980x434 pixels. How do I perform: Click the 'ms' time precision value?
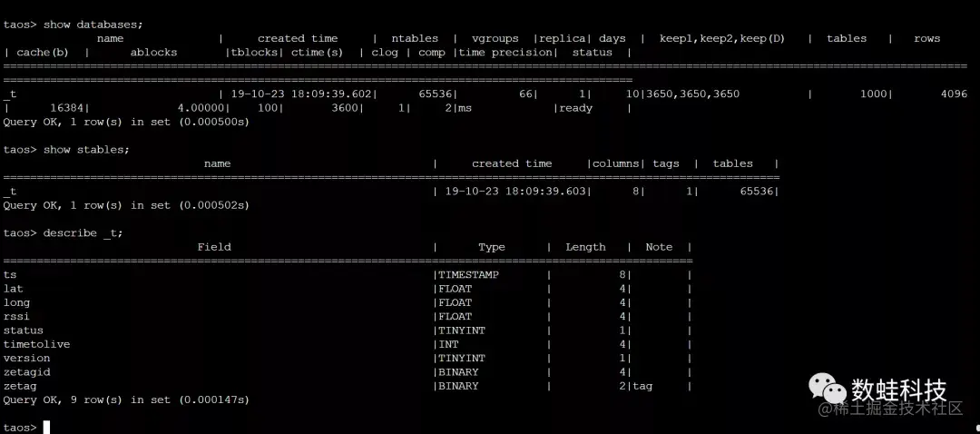pos(465,108)
